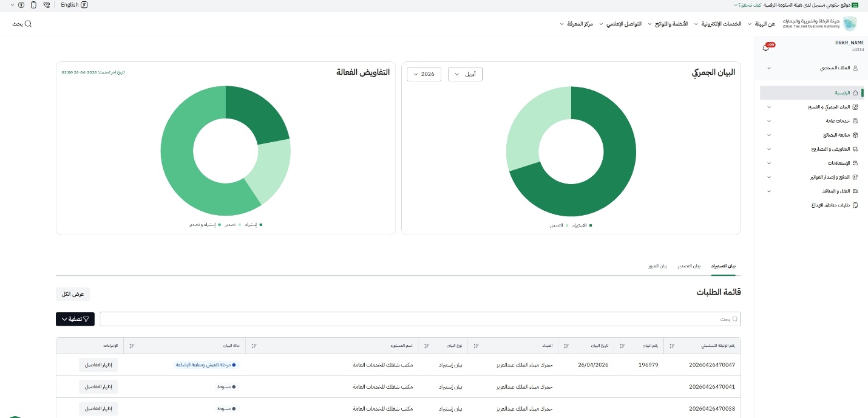Switch to بيان العبور tab

coord(657,266)
